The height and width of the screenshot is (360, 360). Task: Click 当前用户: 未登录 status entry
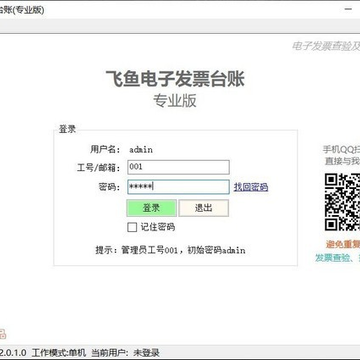click(125, 352)
